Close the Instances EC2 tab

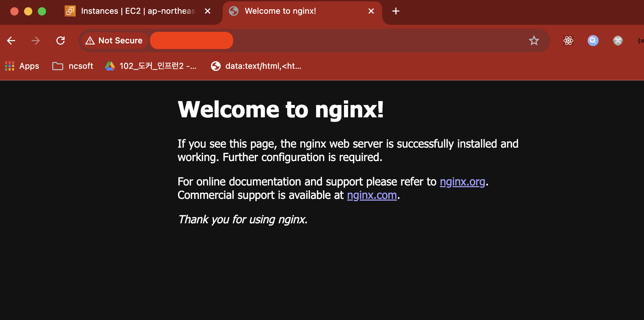coord(208,11)
